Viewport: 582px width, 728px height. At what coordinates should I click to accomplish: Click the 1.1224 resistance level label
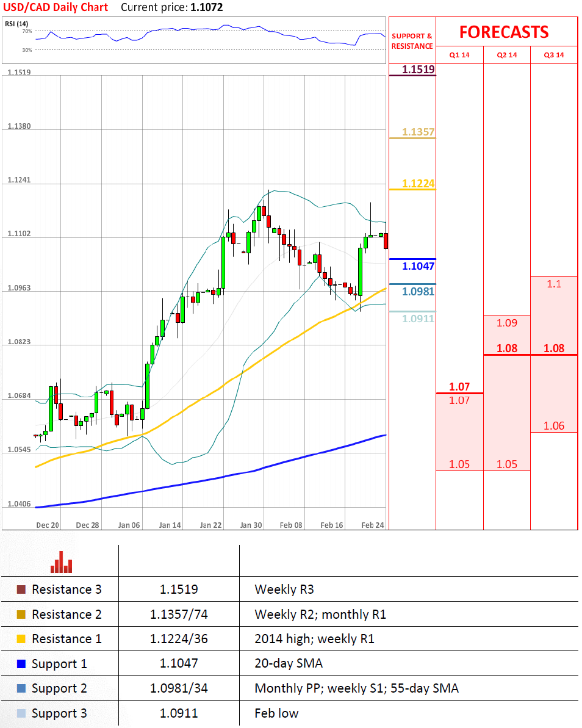pyautogui.click(x=418, y=184)
